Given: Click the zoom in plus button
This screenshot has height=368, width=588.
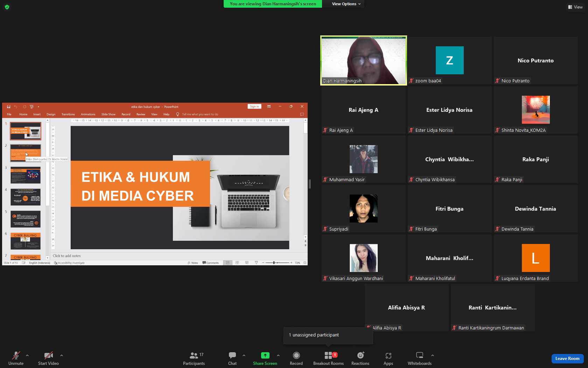Looking at the screenshot, I should pos(291,263).
